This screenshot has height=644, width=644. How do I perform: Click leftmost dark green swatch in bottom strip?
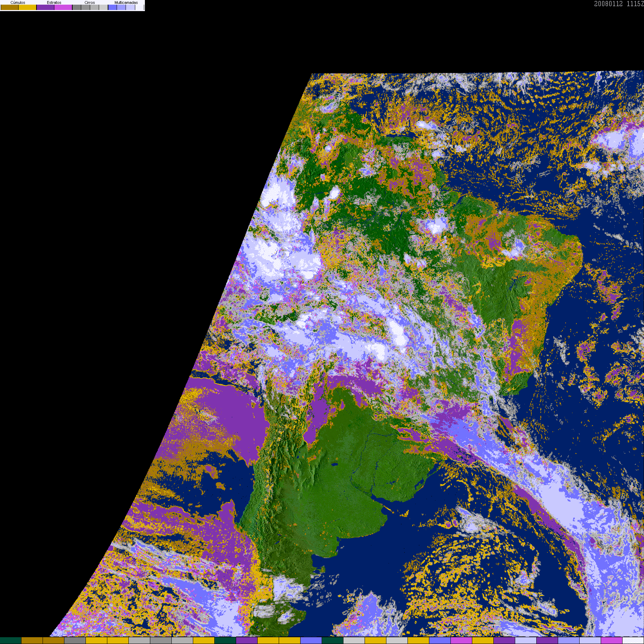click(x=11, y=640)
